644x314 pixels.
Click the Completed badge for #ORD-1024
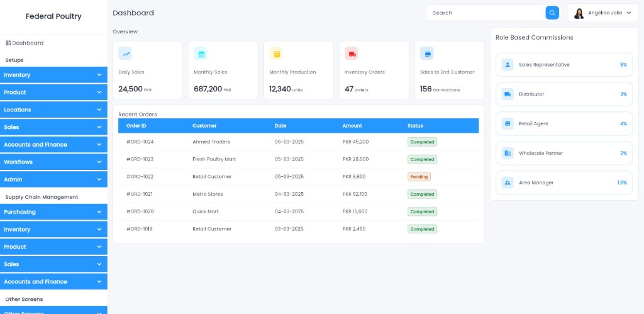pyautogui.click(x=422, y=142)
